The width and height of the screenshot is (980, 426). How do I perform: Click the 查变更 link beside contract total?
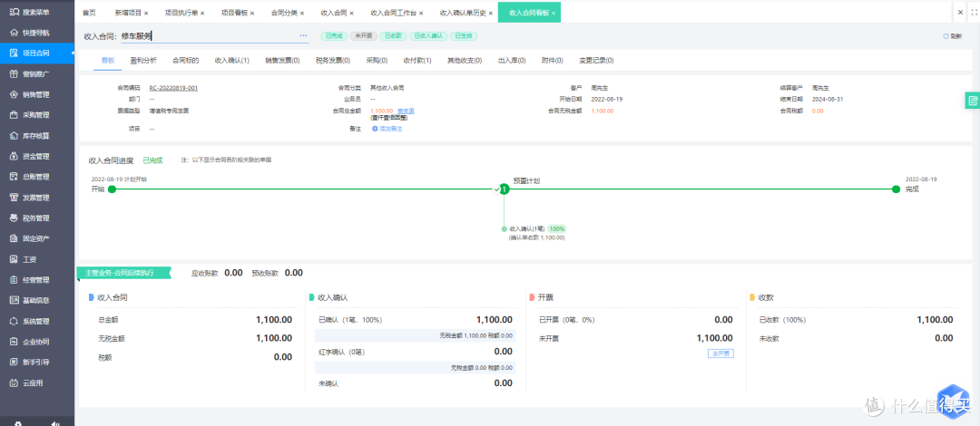pos(406,111)
